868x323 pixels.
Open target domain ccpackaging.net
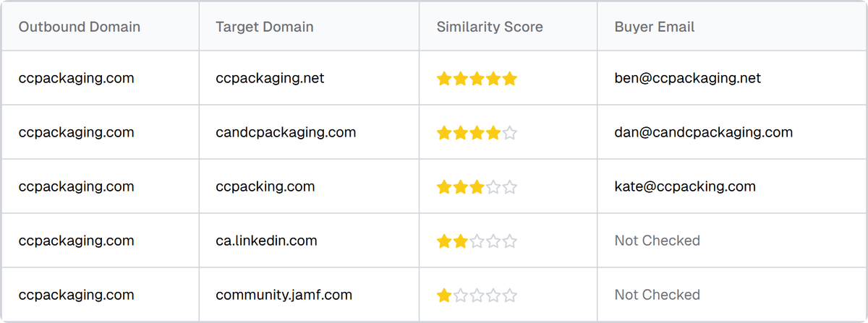click(270, 78)
